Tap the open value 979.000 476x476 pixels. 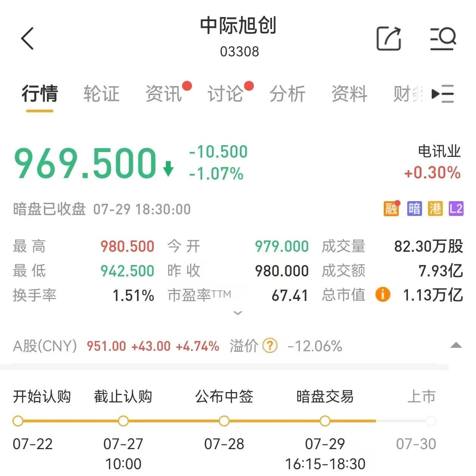coord(282,247)
